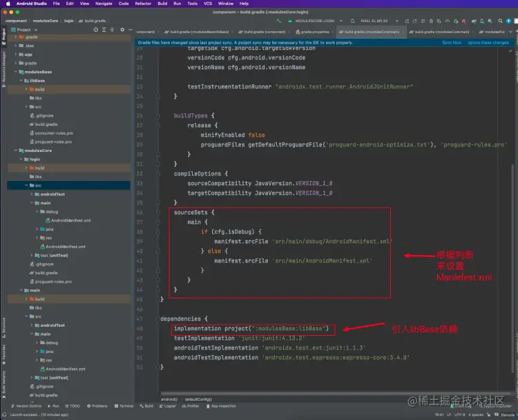Screen dimensions: 518x420
Task: Open Version Control tool window
Action: (26, 406)
